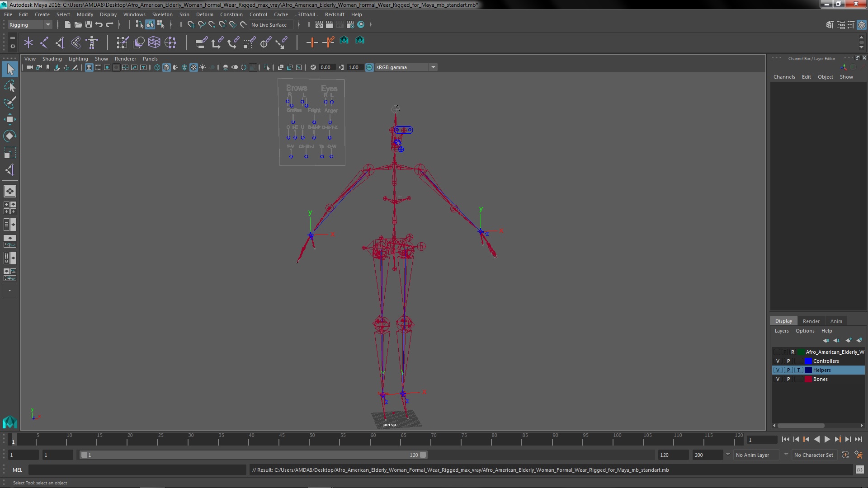
Task: Click the Parent Constraint shelf icon
Action: click(x=201, y=42)
